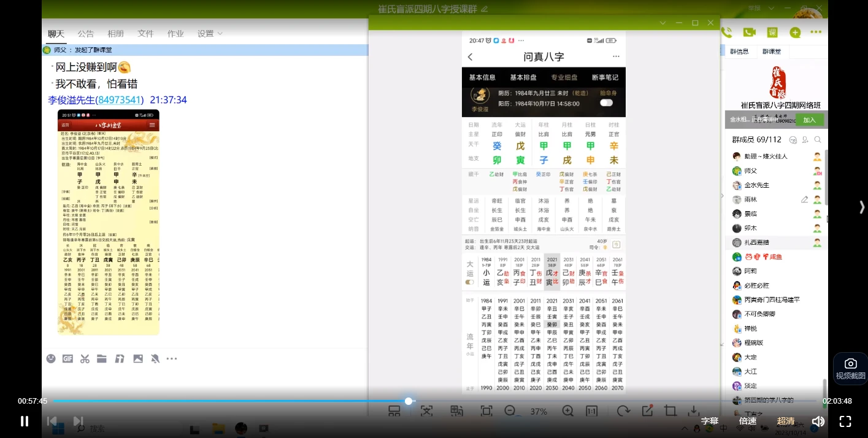Select the OCR text extraction icon in viewer
This screenshot has height=438, width=868.
428,411
